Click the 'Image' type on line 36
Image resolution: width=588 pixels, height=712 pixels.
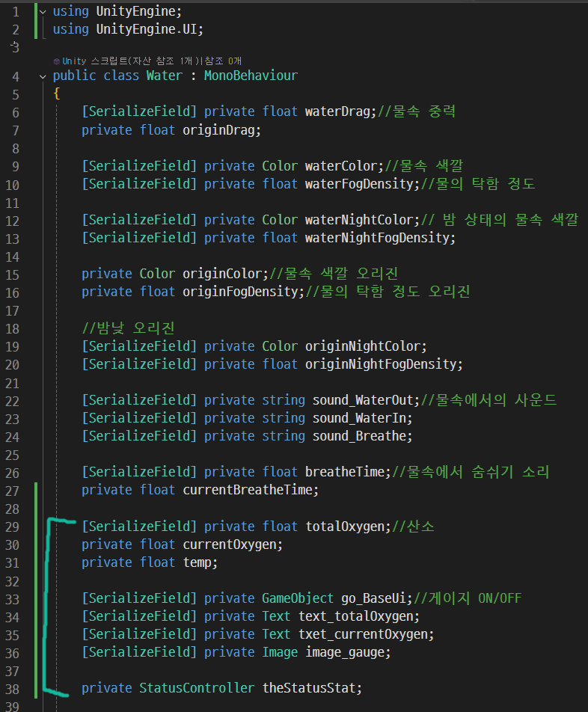click(x=280, y=652)
